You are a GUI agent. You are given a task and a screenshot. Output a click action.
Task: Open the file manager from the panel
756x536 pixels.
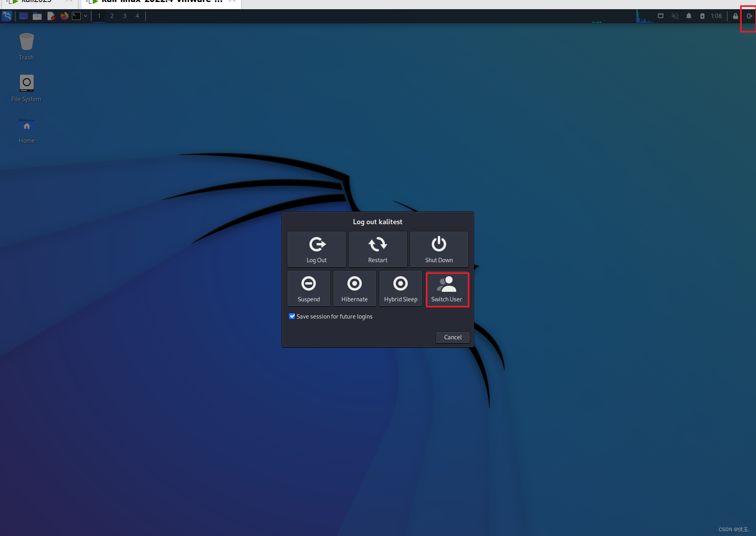[37, 16]
